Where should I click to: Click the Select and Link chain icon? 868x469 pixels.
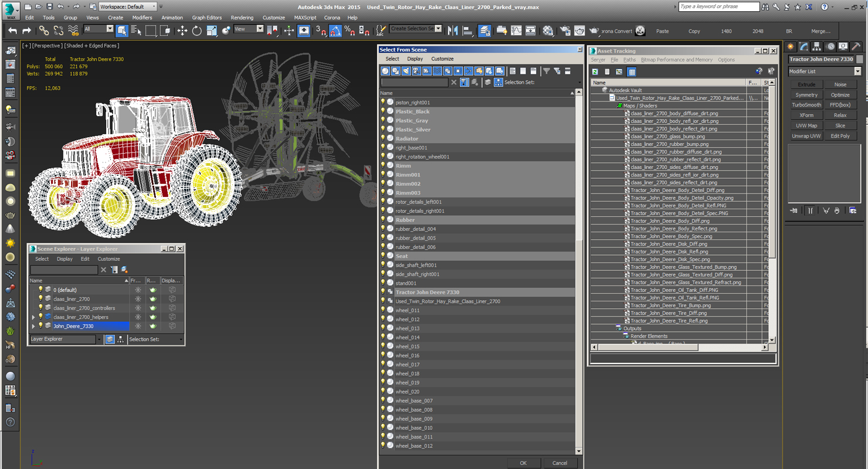(44, 30)
